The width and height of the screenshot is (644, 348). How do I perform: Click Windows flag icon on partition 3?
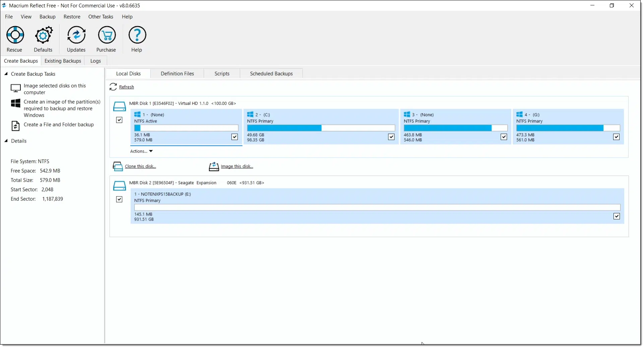407,115
